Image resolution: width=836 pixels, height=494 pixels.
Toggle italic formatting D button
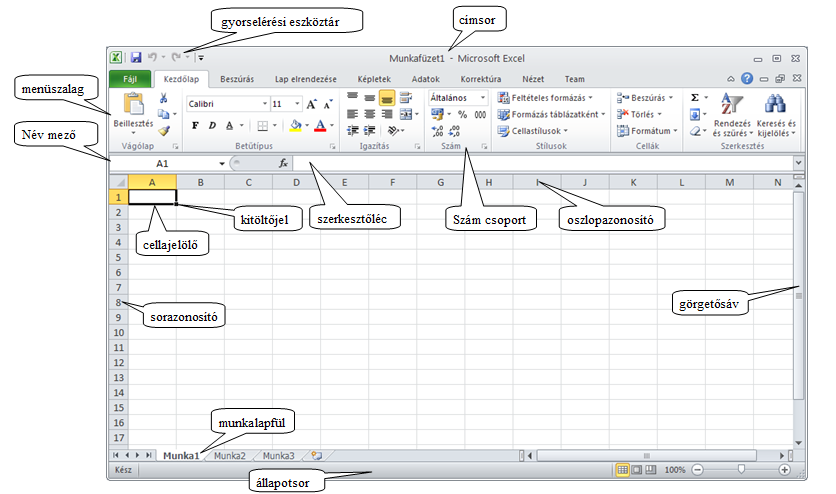(x=212, y=126)
